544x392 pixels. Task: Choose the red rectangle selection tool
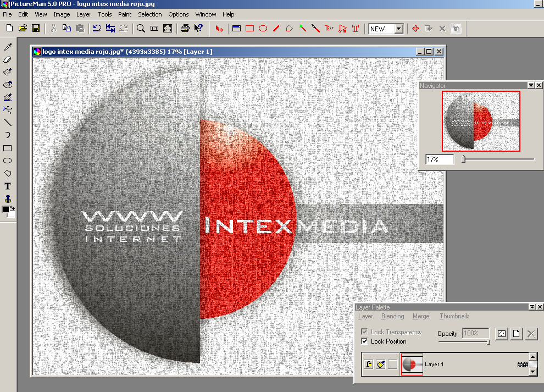(x=250, y=29)
